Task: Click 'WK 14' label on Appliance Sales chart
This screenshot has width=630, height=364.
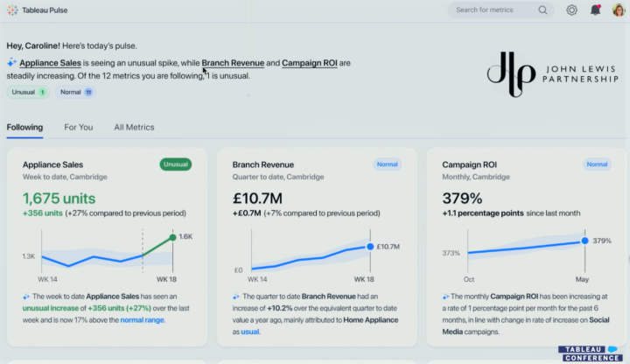Action: (x=47, y=279)
